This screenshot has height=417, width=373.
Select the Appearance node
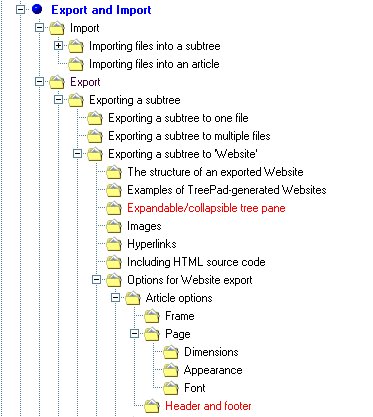tap(213, 370)
